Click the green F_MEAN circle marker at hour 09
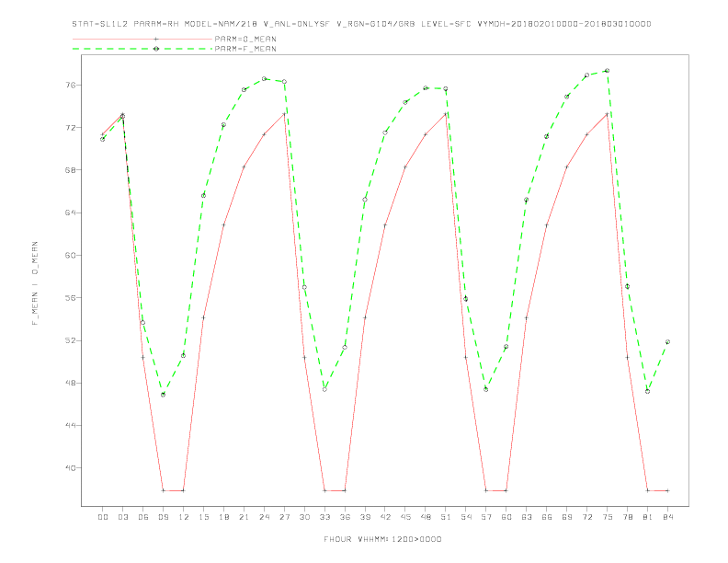The width and height of the screenshot is (728, 563). click(163, 395)
